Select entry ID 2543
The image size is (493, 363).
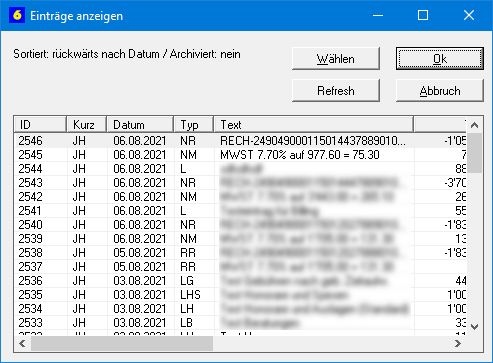pos(240,183)
